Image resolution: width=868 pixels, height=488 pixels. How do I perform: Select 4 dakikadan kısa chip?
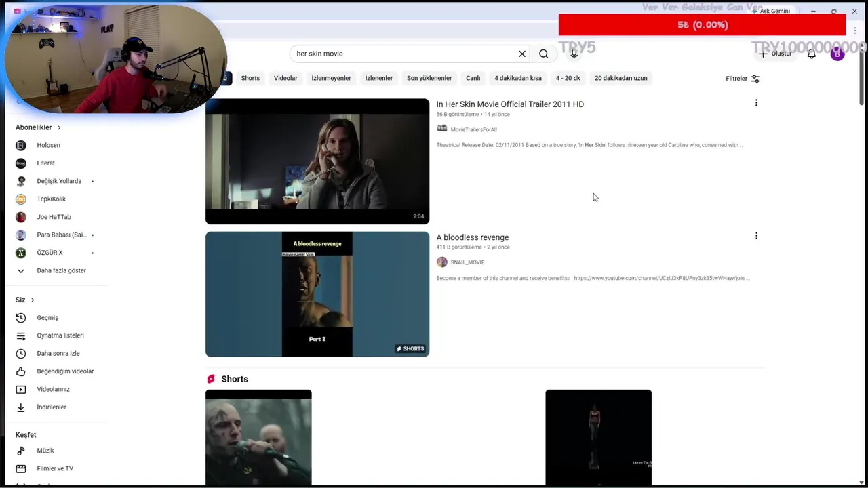point(518,78)
